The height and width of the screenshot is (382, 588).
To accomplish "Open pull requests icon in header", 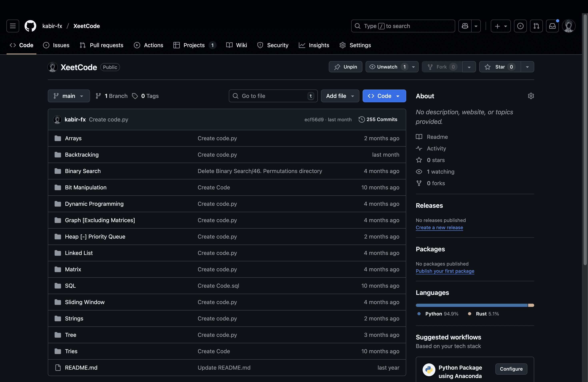I will [x=536, y=26].
